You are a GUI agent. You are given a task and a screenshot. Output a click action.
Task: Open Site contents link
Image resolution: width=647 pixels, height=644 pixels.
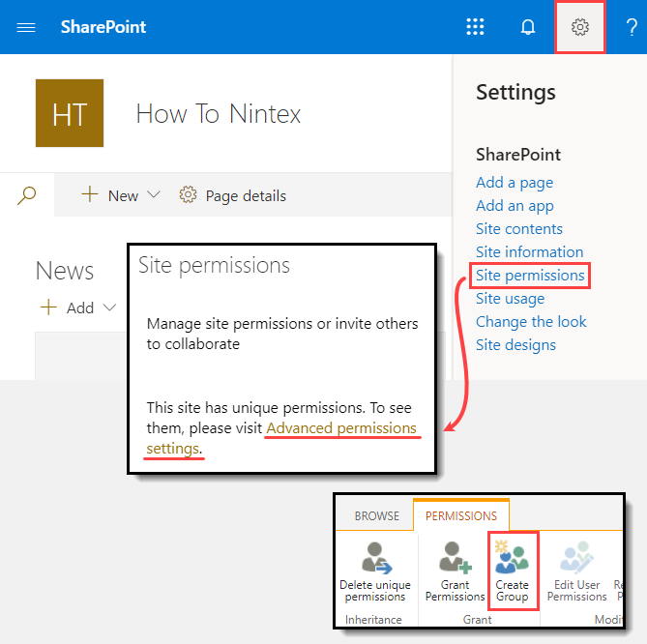[x=519, y=228]
